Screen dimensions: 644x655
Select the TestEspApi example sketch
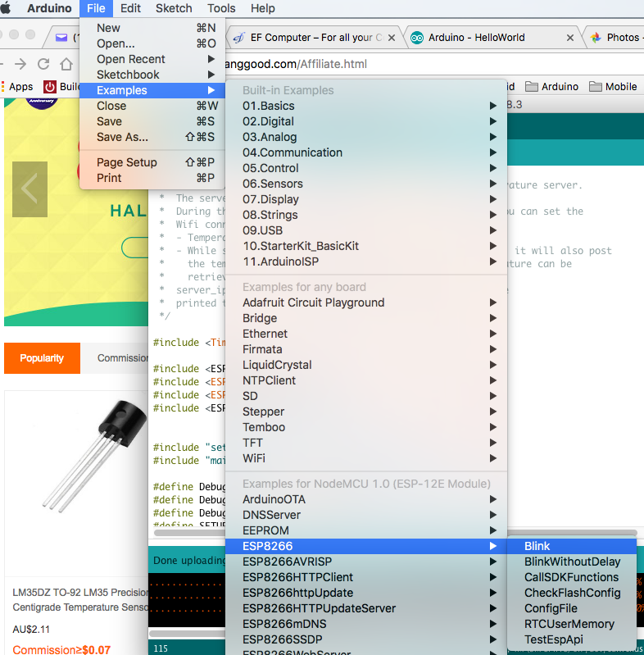[x=572, y=639]
